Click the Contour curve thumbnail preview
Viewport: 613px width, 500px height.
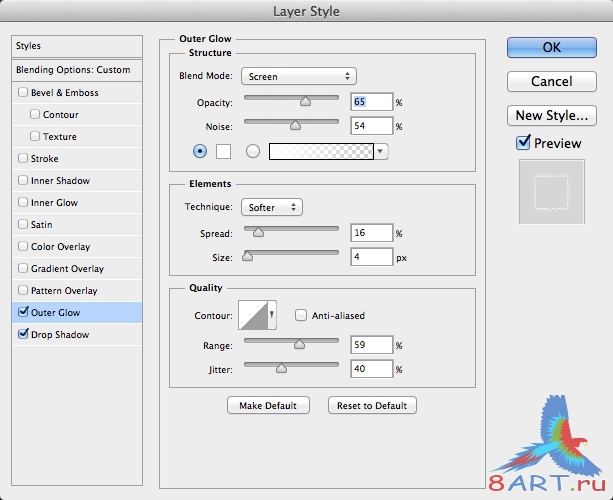[x=252, y=316]
